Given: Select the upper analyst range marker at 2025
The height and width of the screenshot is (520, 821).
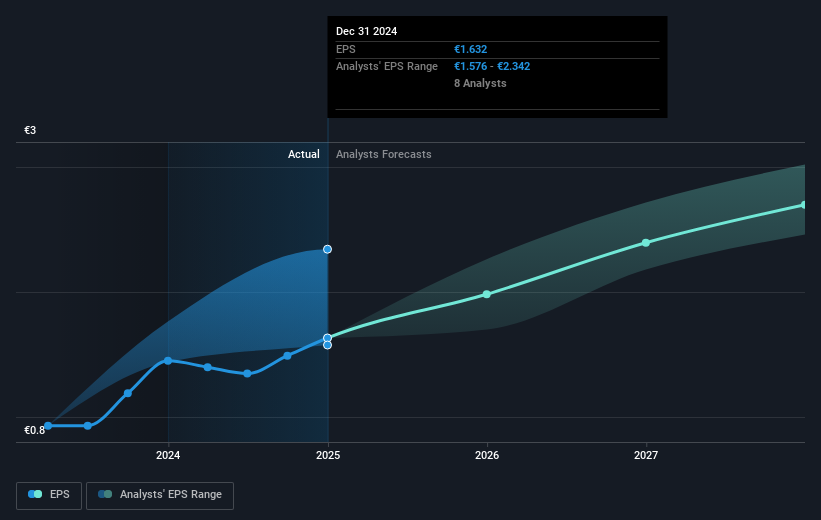Looking at the screenshot, I should pyautogui.click(x=327, y=249).
